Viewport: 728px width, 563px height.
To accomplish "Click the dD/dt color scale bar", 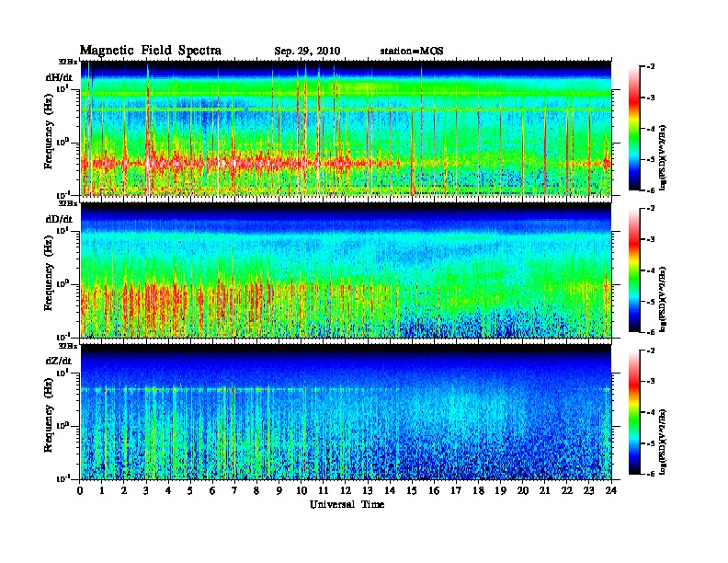I will pyautogui.click(x=634, y=270).
